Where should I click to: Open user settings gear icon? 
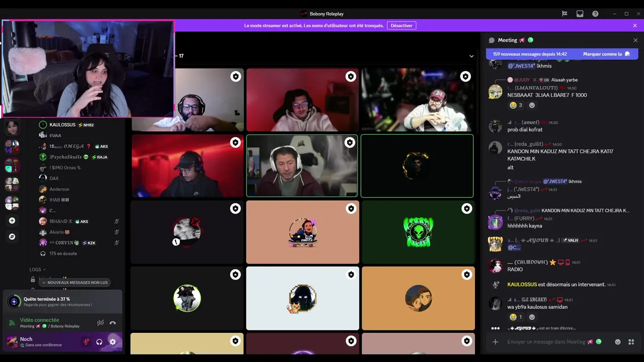113,342
